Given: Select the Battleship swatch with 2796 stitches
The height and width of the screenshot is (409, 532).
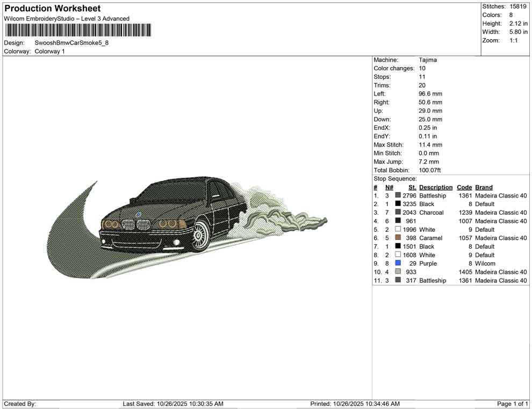Looking at the screenshot, I should [x=398, y=195].
